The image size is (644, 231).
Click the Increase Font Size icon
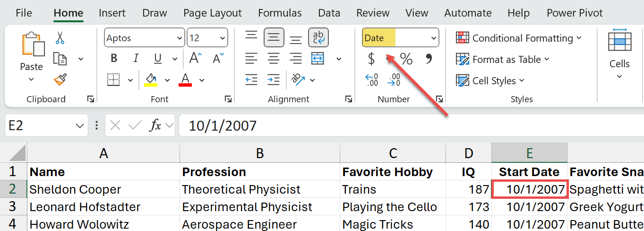click(195, 58)
